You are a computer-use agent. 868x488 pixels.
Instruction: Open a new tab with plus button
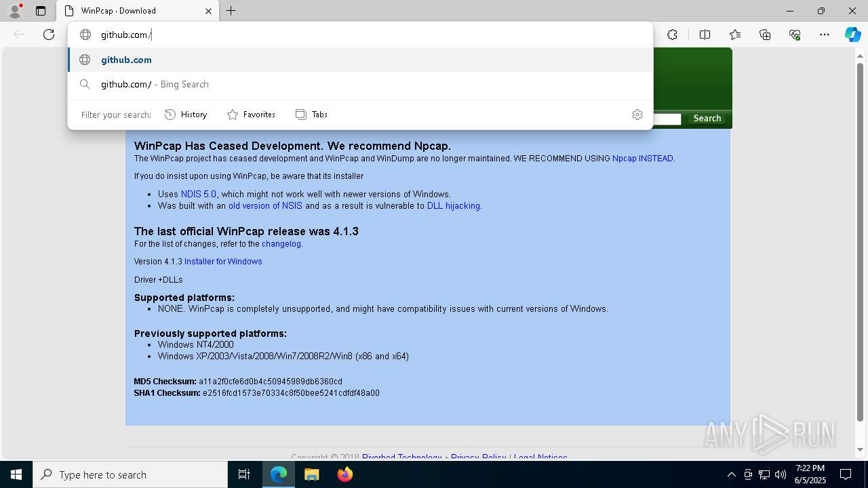point(231,11)
